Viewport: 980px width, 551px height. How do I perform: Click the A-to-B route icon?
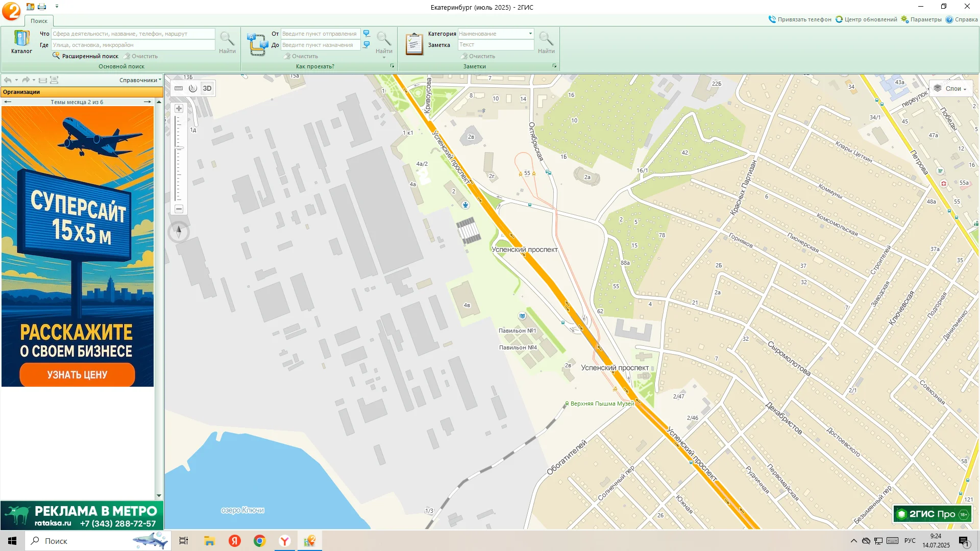coord(257,44)
